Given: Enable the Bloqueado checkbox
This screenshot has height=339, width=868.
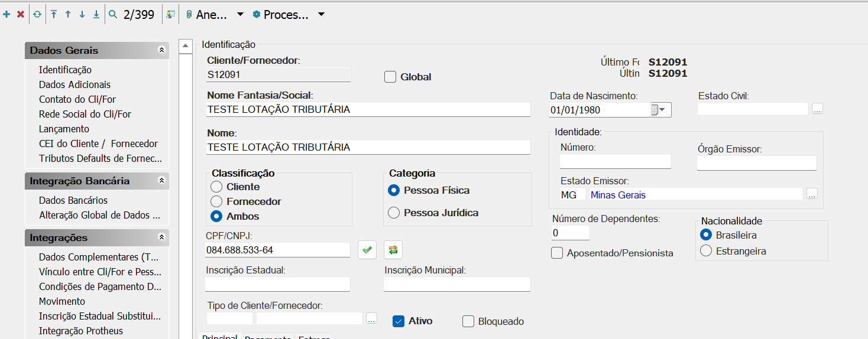Looking at the screenshot, I should coord(468,321).
